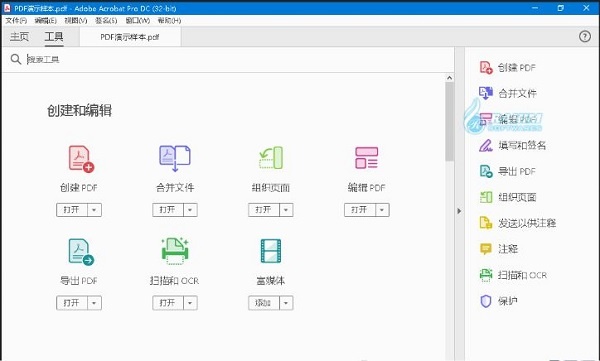Collapse the right tools pane arrow

[x=459, y=211]
